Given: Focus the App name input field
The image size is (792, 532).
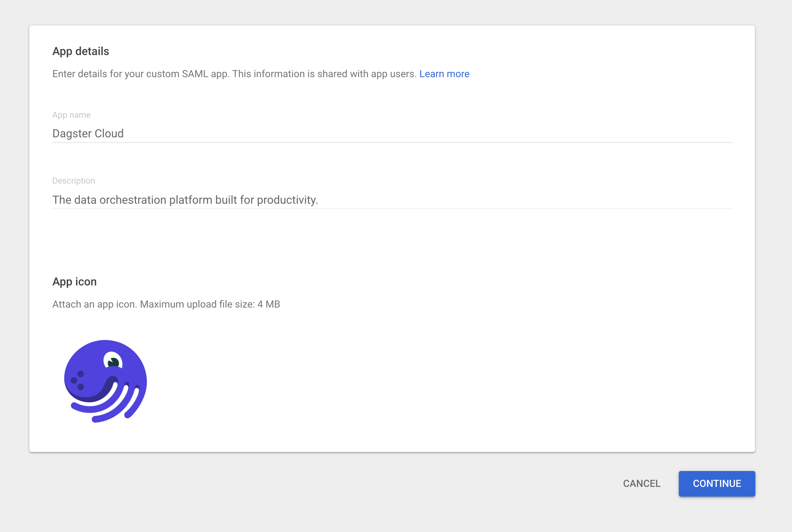Looking at the screenshot, I should (x=392, y=134).
